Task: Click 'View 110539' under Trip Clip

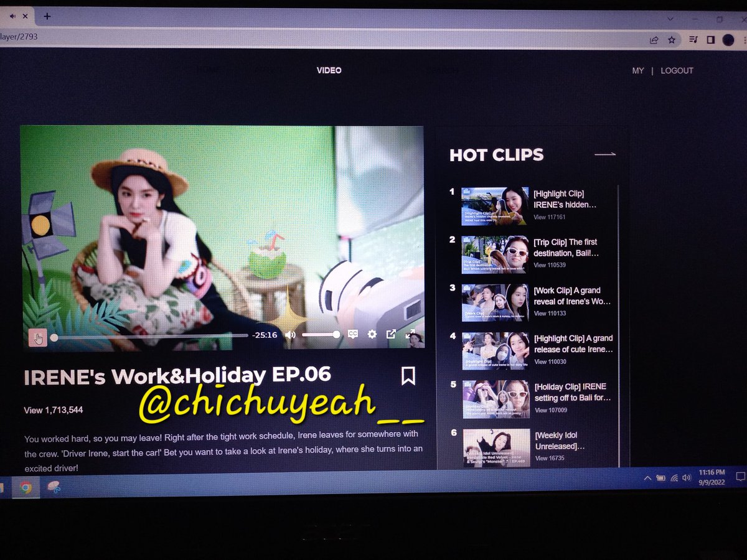Action: point(550,265)
